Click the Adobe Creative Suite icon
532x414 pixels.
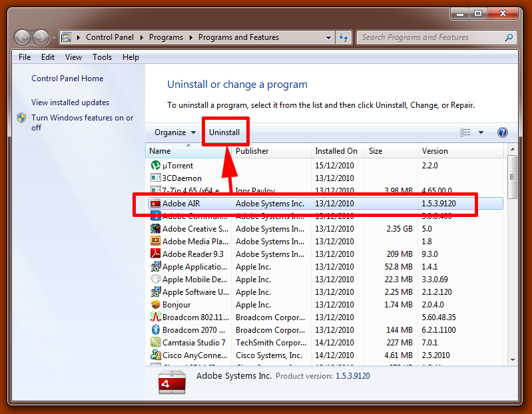(155, 228)
